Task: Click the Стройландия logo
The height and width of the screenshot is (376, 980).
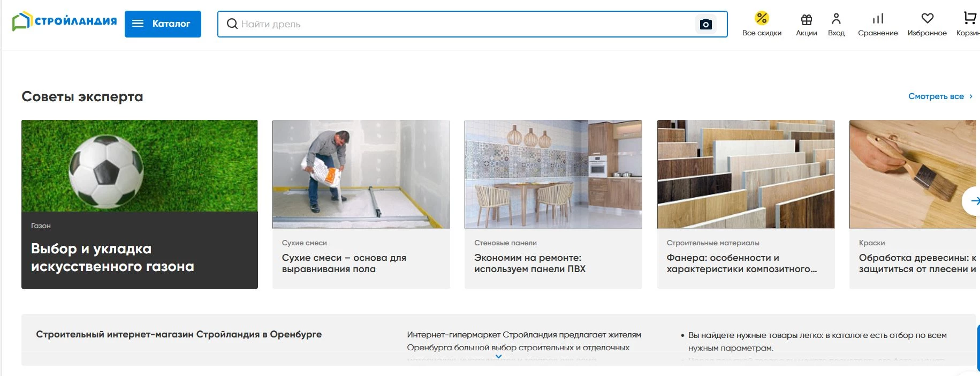Action: 64,22
